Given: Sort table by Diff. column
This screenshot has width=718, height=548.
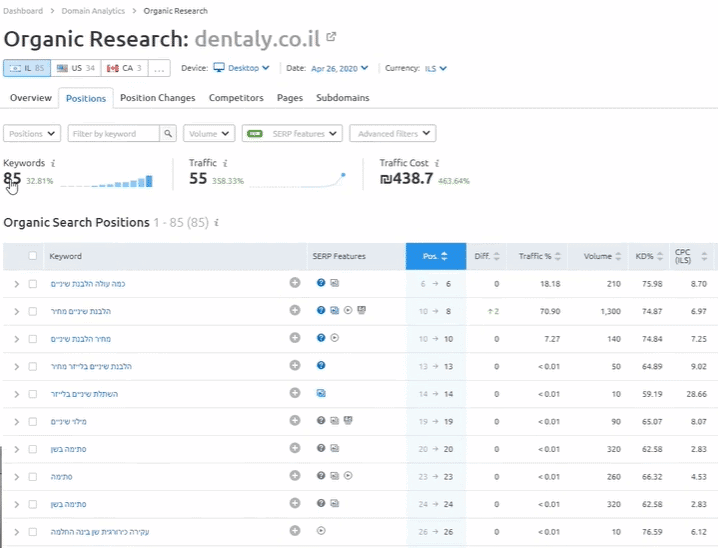Looking at the screenshot, I should coord(487,256).
